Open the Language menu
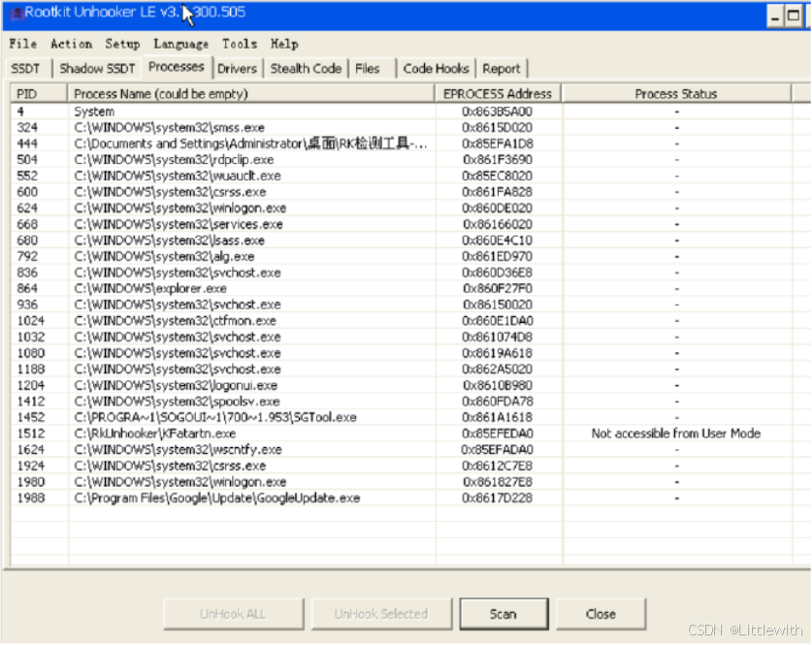Screen dimensions: 812x645 click(x=180, y=44)
